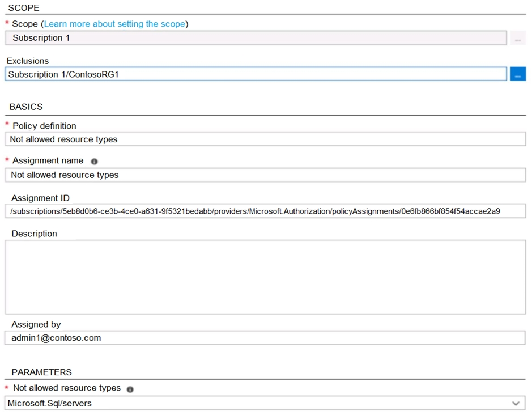
Task: Click the PARAMETERS section header
Action: 41,372
